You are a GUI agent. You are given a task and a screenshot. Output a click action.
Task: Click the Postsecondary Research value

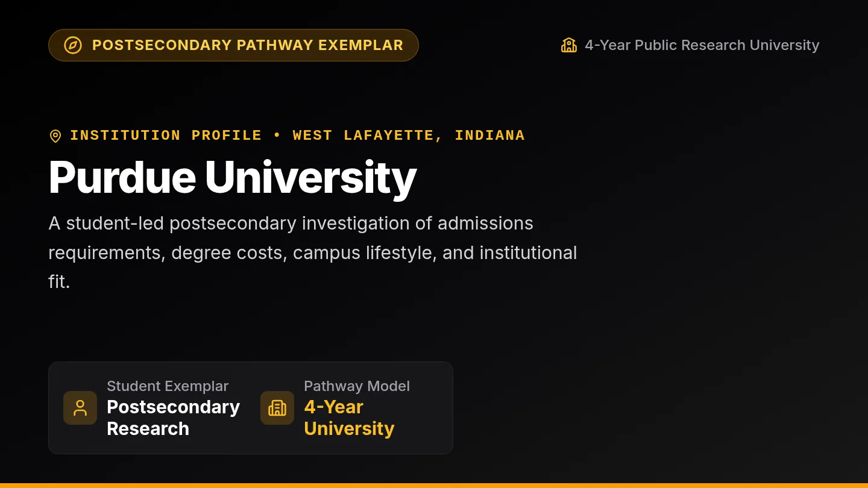(x=174, y=418)
